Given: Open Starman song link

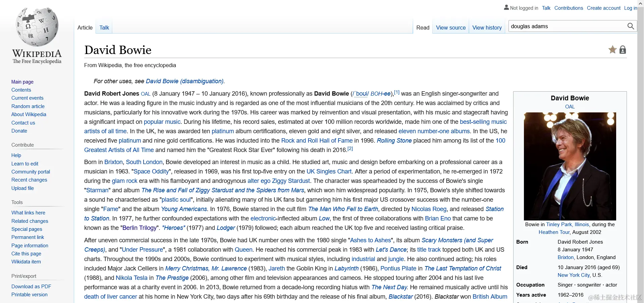Looking at the screenshot, I should click(97, 190).
